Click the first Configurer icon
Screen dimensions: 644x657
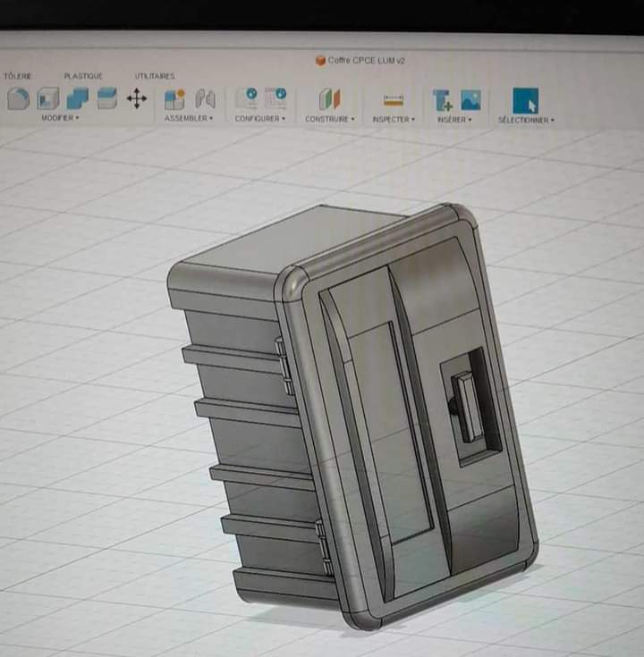[x=247, y=98]
